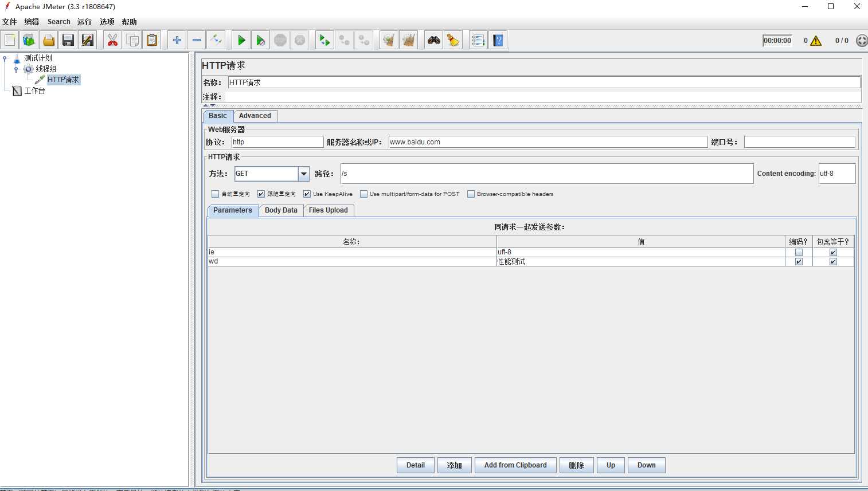The width and height of the screenshot is (868, 491).
Task: Click the Up button
Action: pyautogui.click(x=611, y=465)
